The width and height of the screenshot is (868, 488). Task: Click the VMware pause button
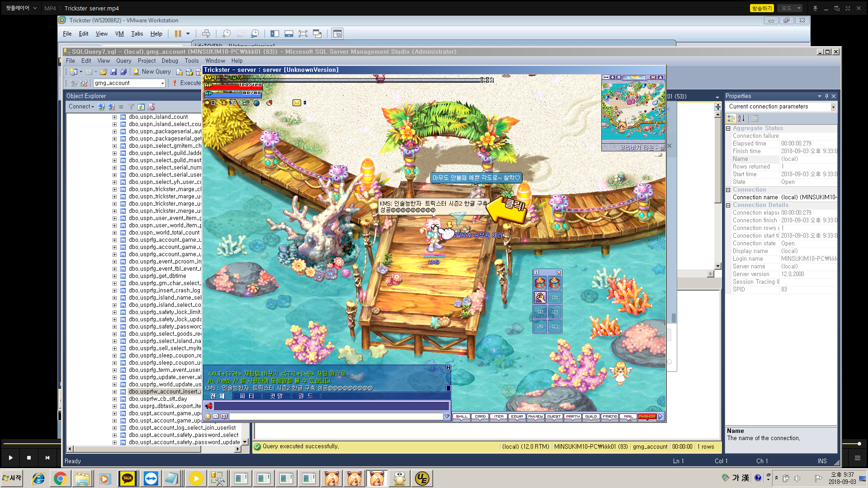pos(178,33)
